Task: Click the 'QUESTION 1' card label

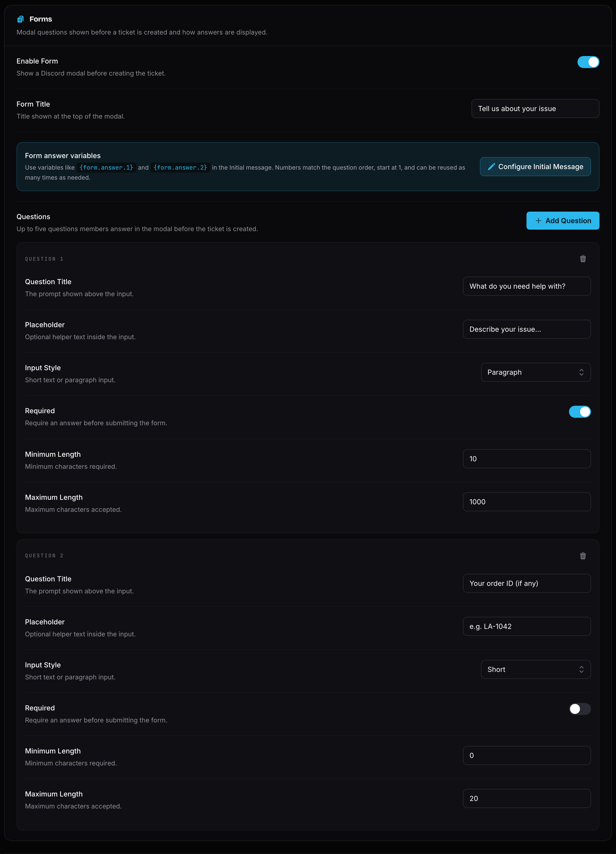Action: point(44,259)
